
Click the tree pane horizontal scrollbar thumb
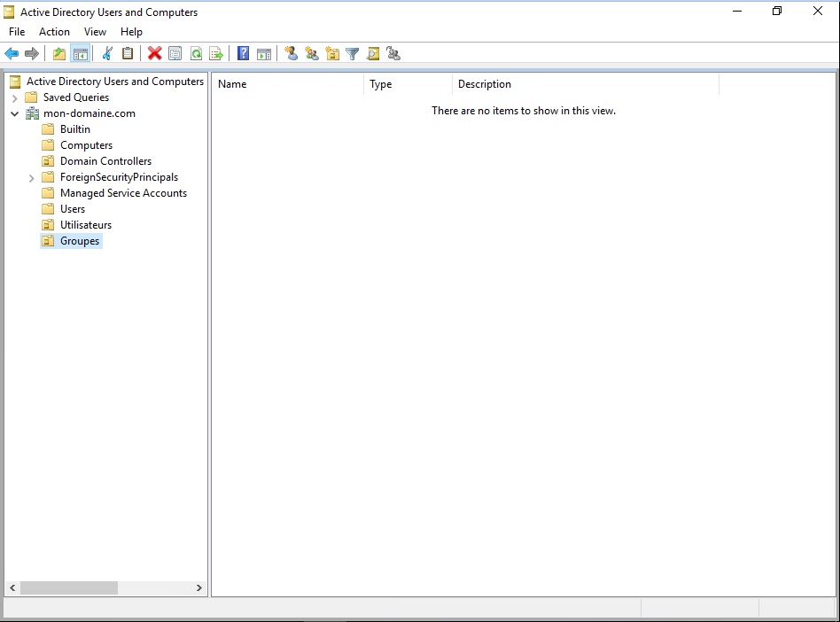(68, 587)
